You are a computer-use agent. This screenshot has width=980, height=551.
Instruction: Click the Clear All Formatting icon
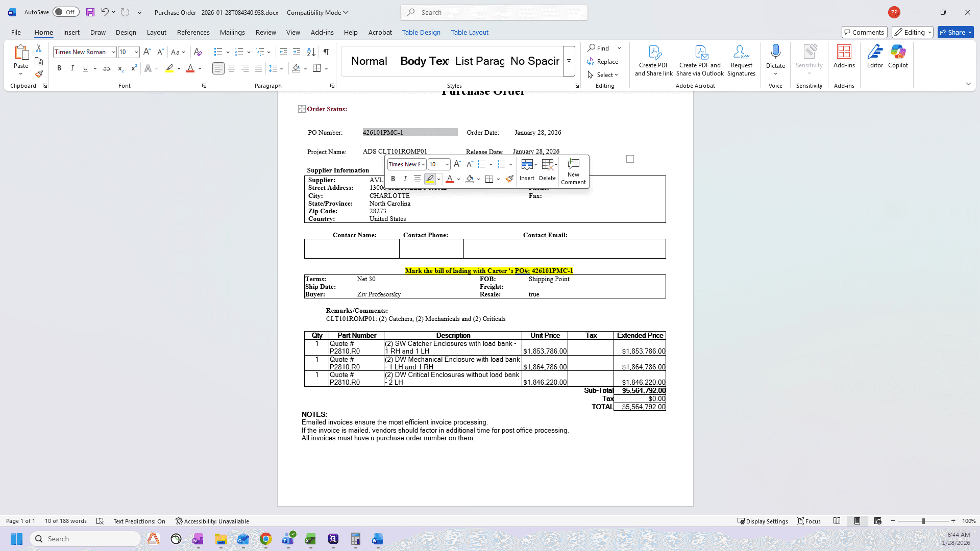[x=198, y=52]
